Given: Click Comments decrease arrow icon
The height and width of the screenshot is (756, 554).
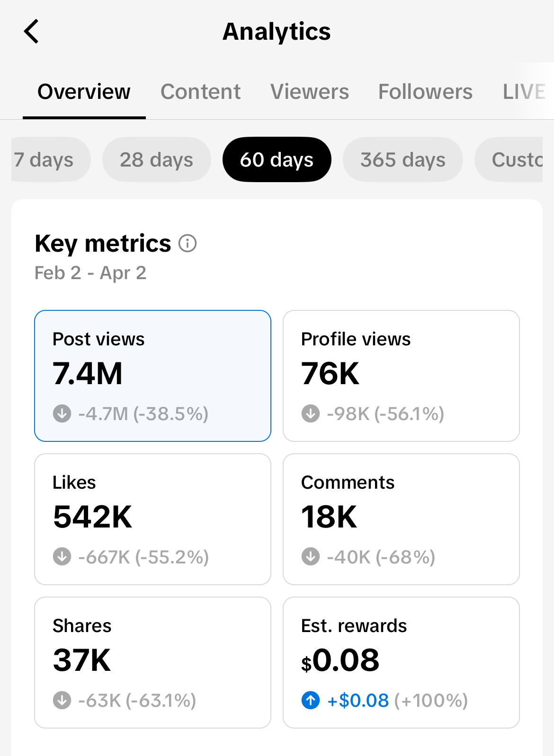Looking at the screenshot, I should [x=311, y=557].
